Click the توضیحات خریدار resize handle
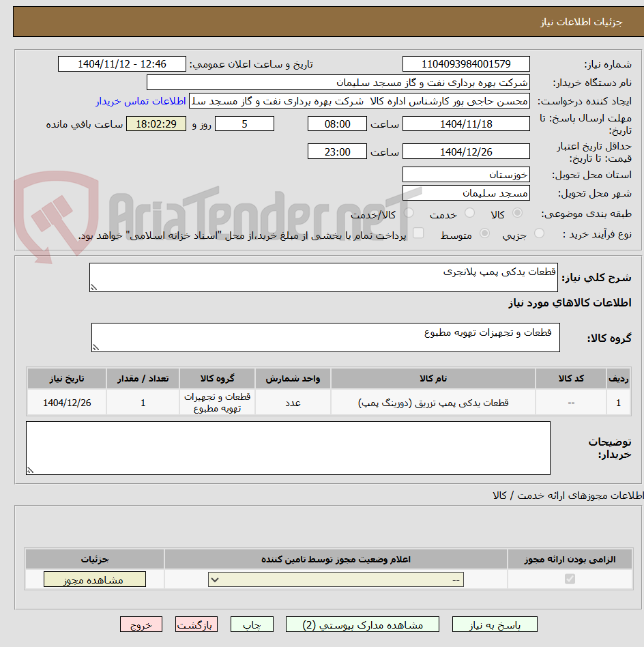 tap(30, 470)
